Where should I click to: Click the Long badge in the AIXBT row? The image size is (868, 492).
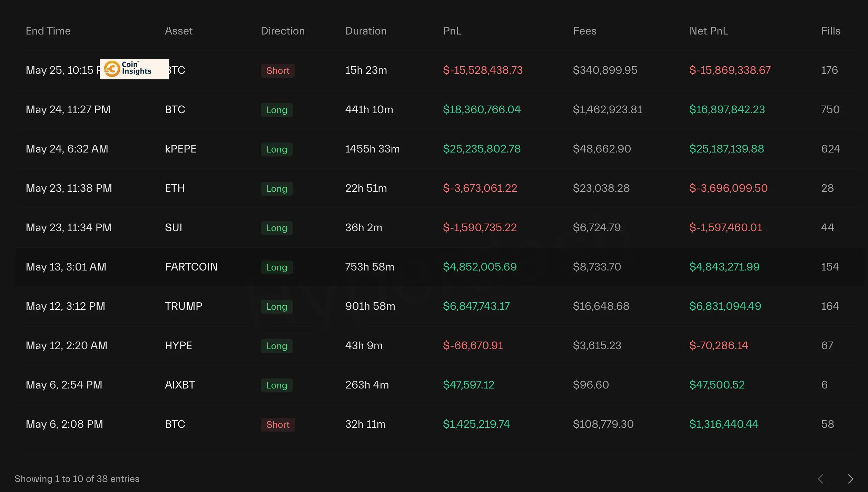pos(277,385)
